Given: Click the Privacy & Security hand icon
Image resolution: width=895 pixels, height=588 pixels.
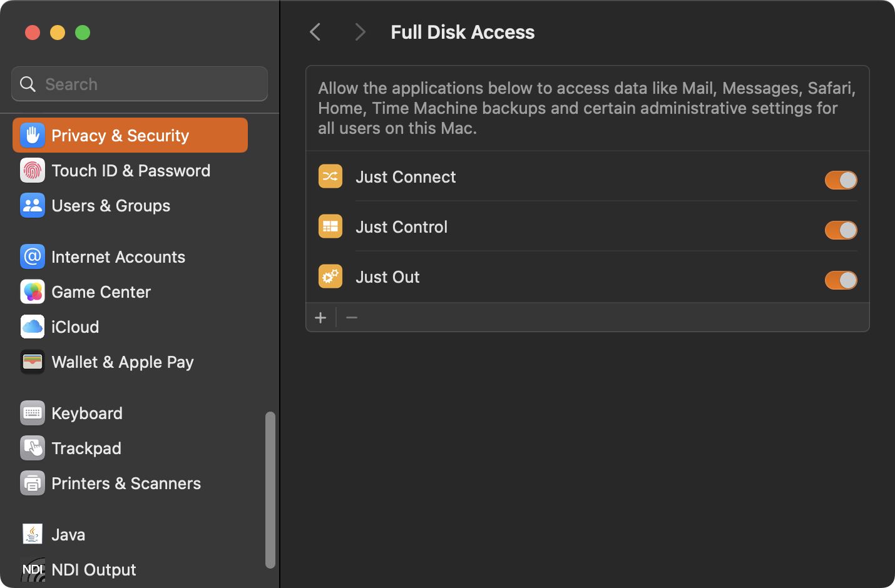Looking at the screenshot, I should click(33, 135).
